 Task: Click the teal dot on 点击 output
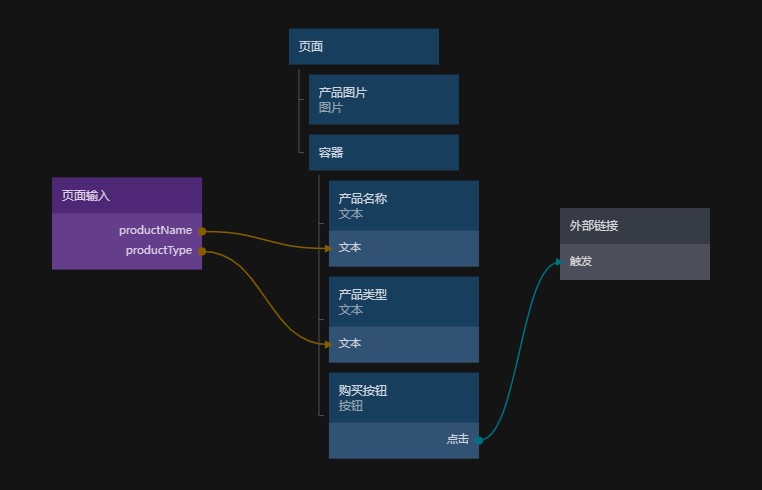click(x=479, y=440)
